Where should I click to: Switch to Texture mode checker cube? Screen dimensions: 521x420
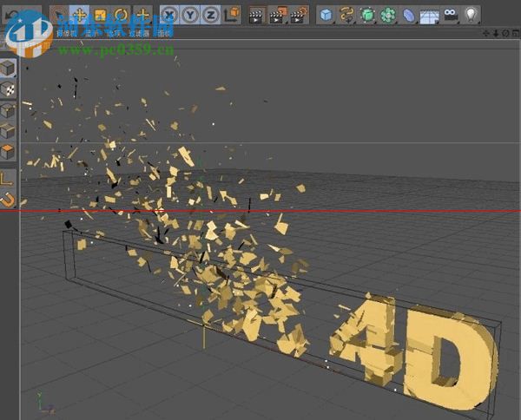[8, 89]
